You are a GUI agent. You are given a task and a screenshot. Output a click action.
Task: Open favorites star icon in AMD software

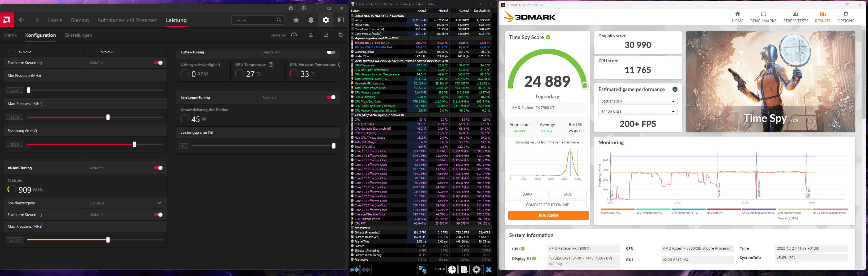pos(296,20)
